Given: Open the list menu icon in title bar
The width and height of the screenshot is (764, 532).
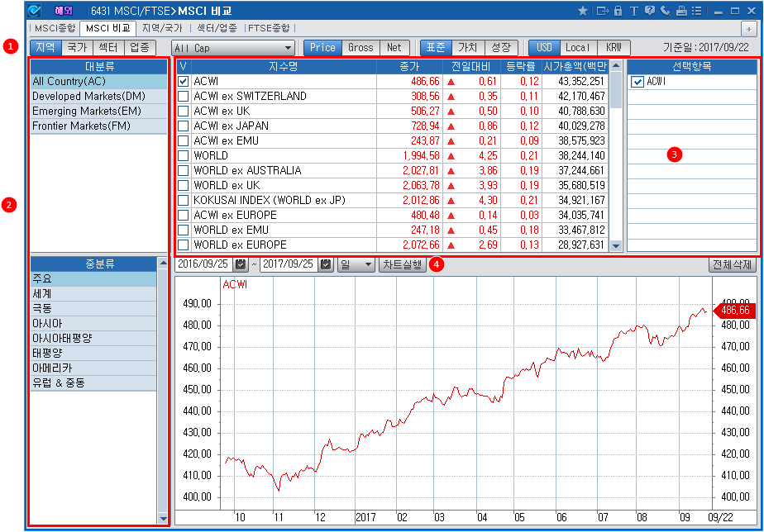Looking at the screenshot, I should [697, 11].
